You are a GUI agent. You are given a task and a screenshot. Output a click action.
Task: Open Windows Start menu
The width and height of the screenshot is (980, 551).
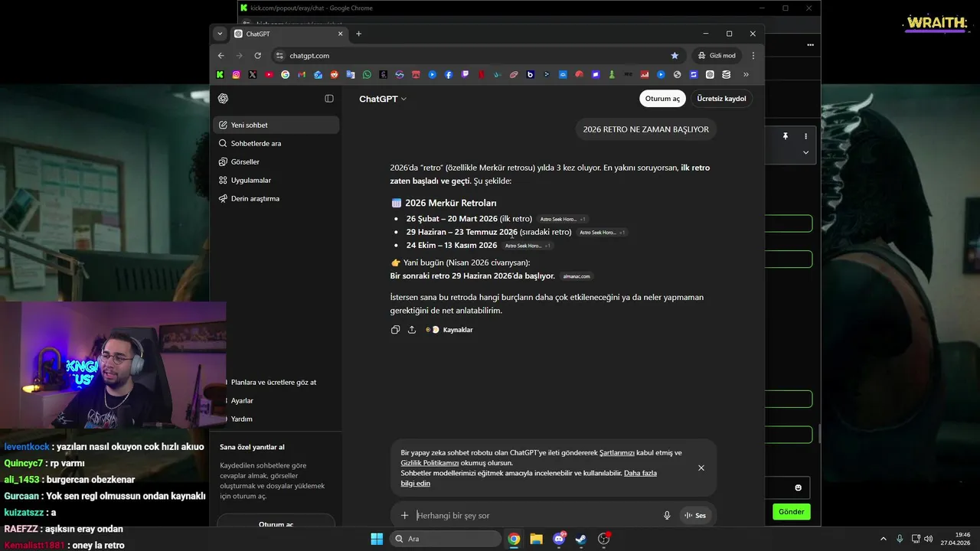377,539
